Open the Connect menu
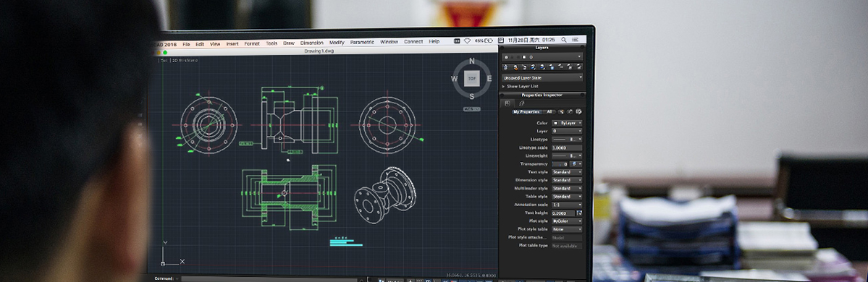 pos(413,41)
